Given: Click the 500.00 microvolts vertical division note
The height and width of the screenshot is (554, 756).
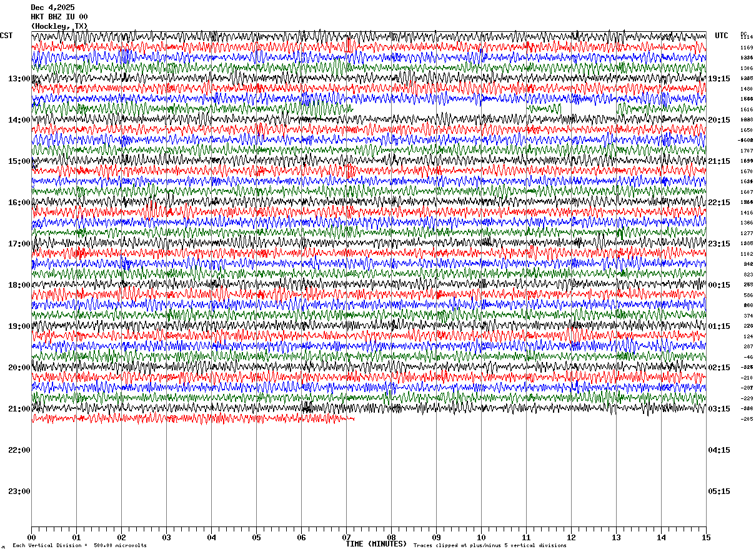Looking at the screenshot, I should tap(80, 546).
